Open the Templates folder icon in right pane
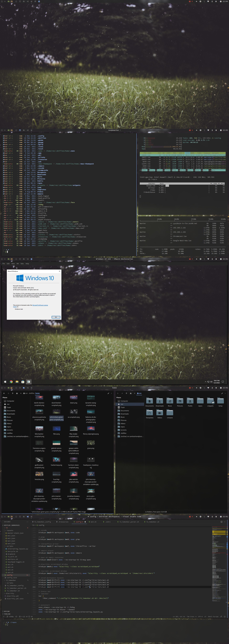229x644 pixels. click(x=149, y=413)
